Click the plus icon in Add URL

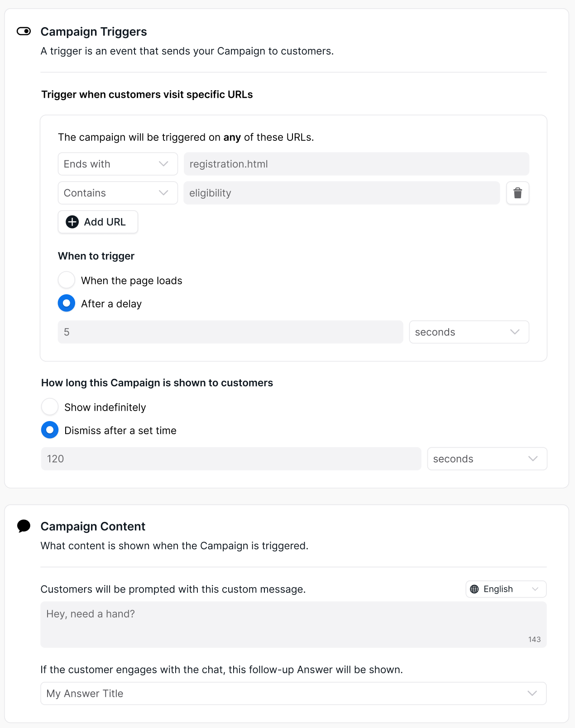coord(72,222)
